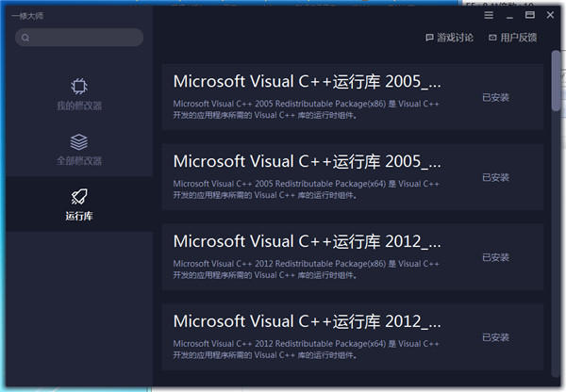Click the 用户反馈 envelope icon
Screen dimensions: 566x392
click(x=492, y=38)
